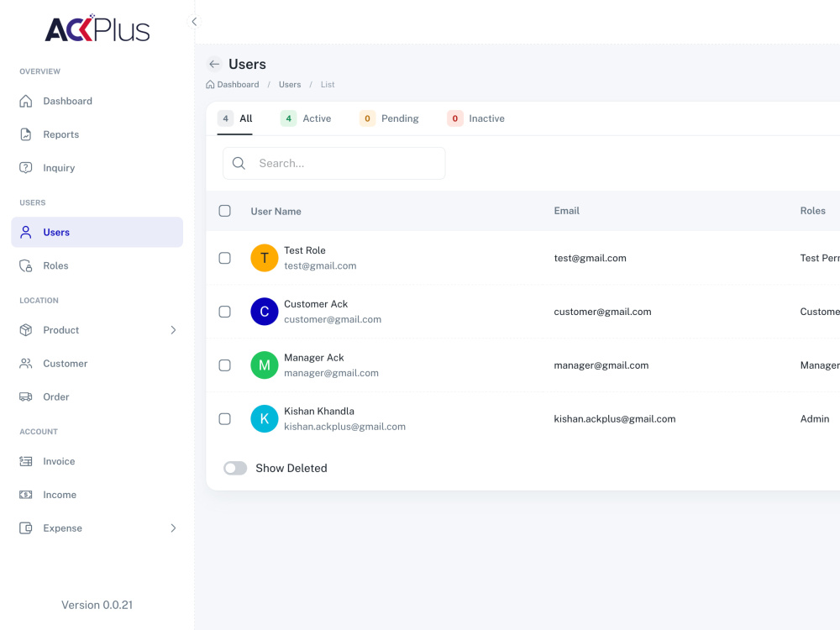
Task: Click the Customer people icon
Action: (26, 363)
